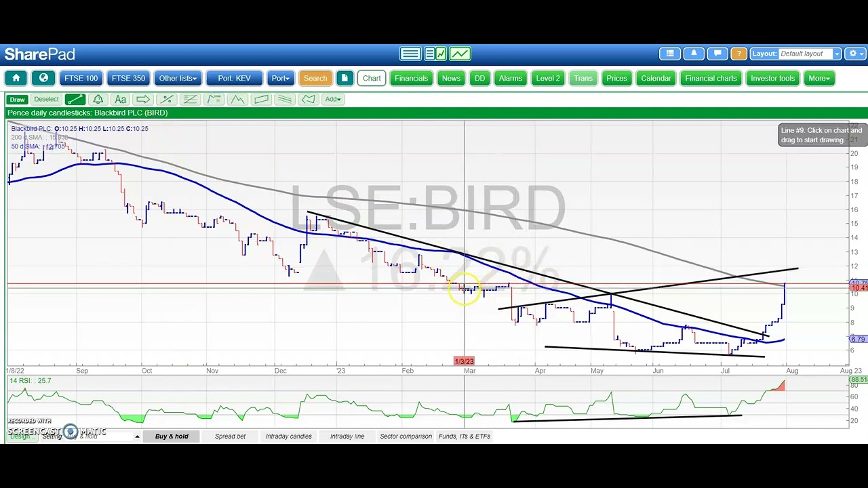Image resolution: width=868 pixels, height=488 pixels.
Task: Open the FTSE 100 list
Action: [81, 78]
